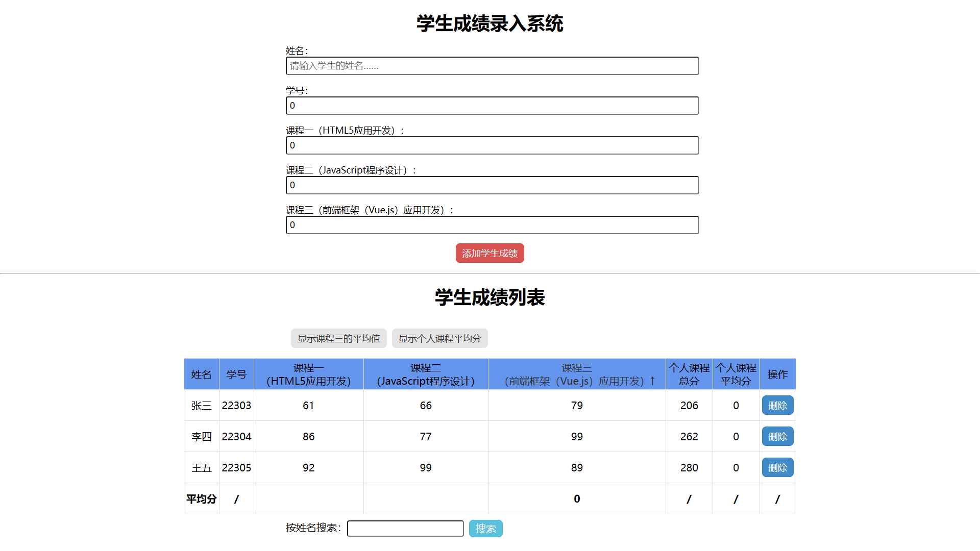The height and width of the screenshot is (551, 980).
Task: Delete the 王五 row
Action: pos(777,468)
